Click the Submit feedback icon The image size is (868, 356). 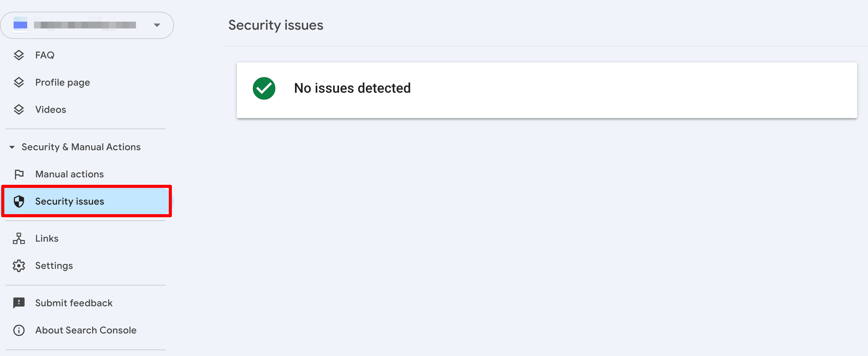point(19,303)
